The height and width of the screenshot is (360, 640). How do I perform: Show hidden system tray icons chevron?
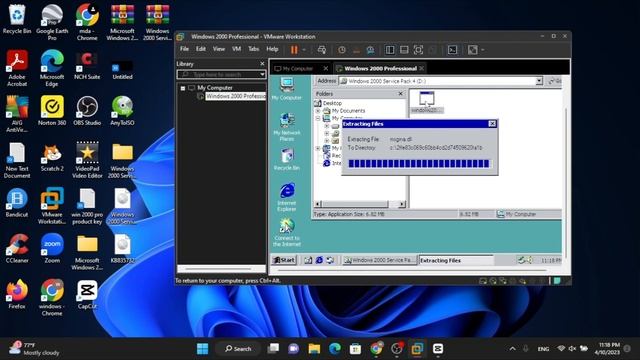click(512, 349)
